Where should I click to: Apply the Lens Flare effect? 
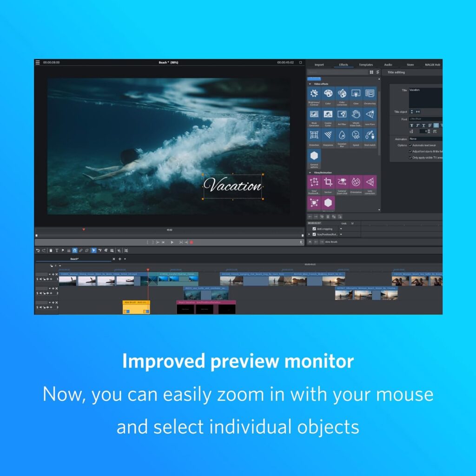click(x=370, y=114)
